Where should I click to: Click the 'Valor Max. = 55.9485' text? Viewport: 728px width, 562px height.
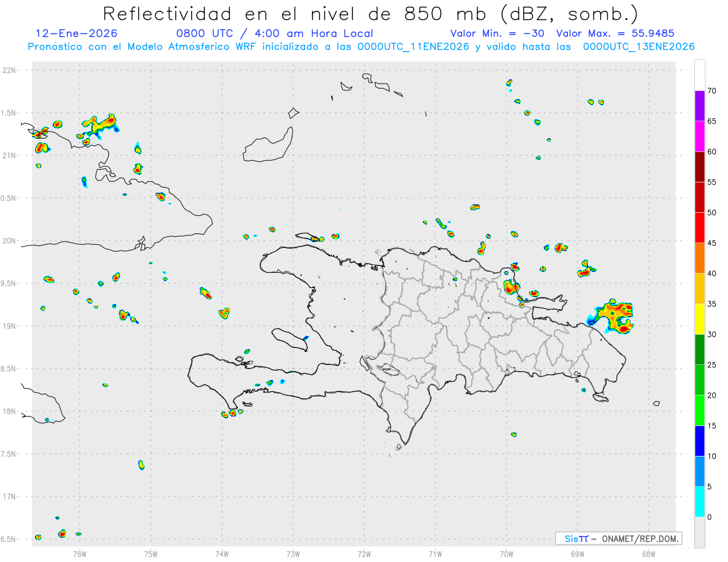pyautogui.click(x=615, y=33)
